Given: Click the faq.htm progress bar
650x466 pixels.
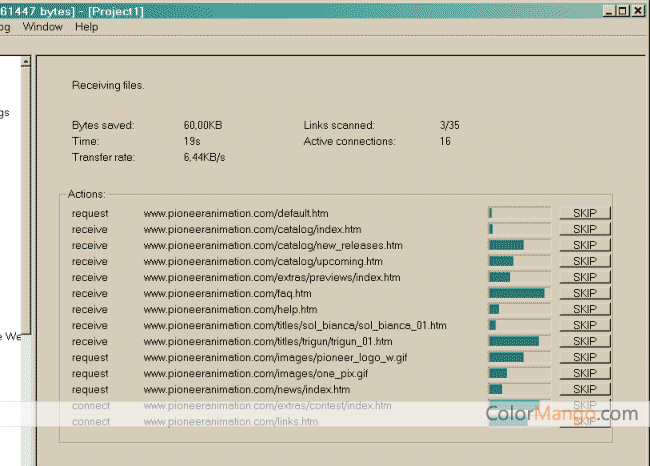Looking at the screenshot, I should 519,293.
